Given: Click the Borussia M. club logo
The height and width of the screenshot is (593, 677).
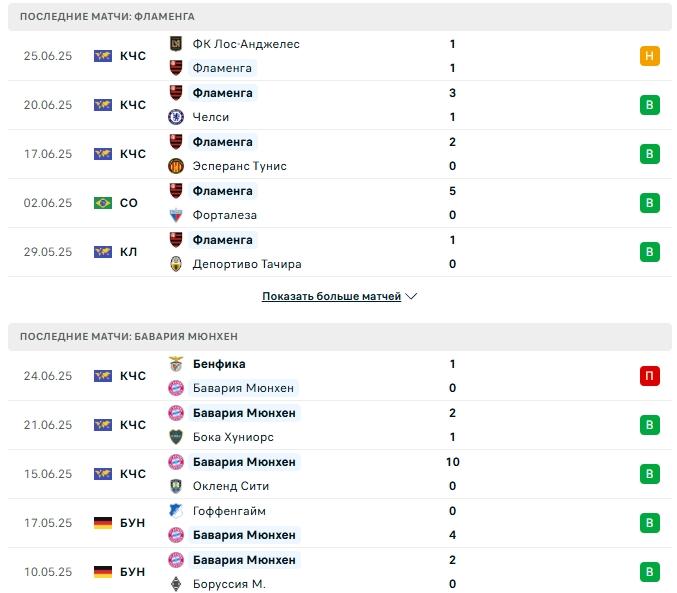Looking at the screenshot, I should pyautogui.click(x=176, y=584).
